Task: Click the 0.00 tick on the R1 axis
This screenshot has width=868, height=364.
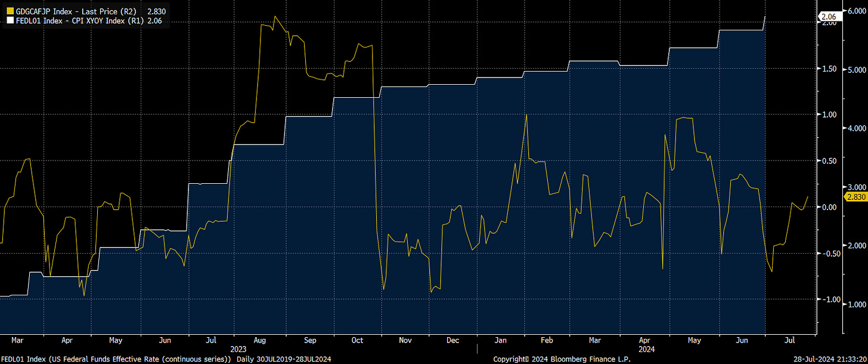Action: pyautogui.click(x=829, y=207)
